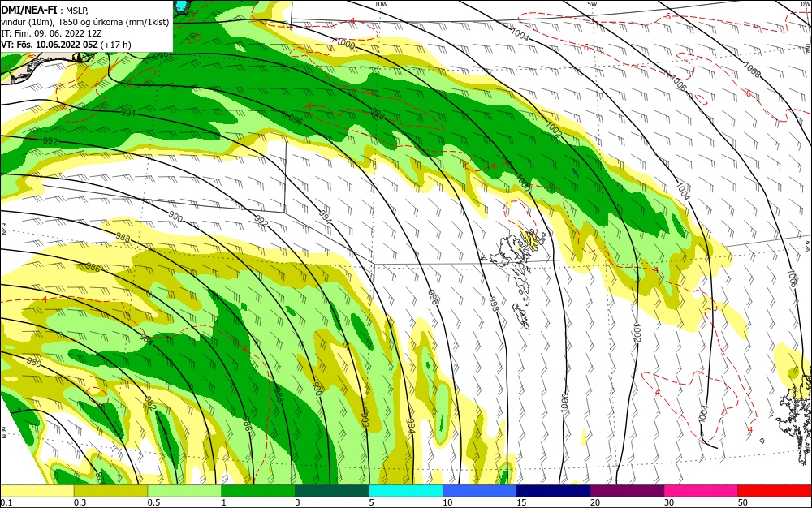Click the dark green 3–5 legend swatch

[x=332, y=491]
